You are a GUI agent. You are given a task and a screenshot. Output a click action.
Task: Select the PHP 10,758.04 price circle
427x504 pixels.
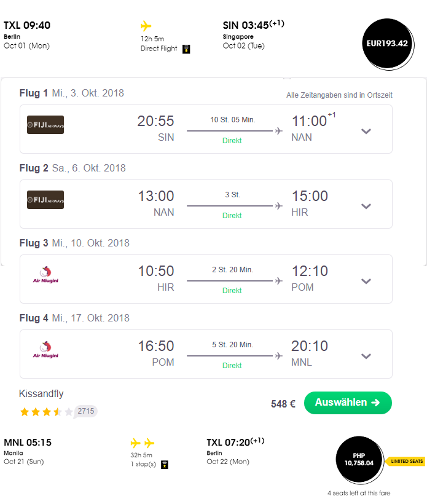[x=359, y=460]
